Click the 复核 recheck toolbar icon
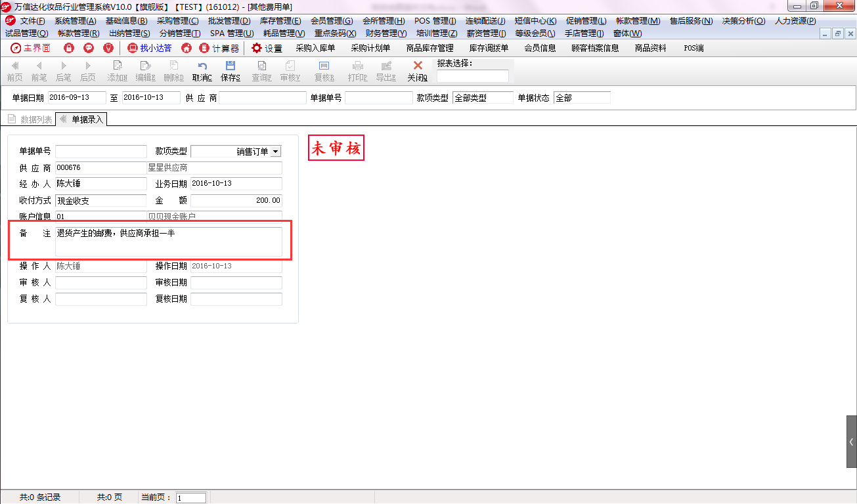This screenshot has height=504, width=857. click(x=324, y=72)
